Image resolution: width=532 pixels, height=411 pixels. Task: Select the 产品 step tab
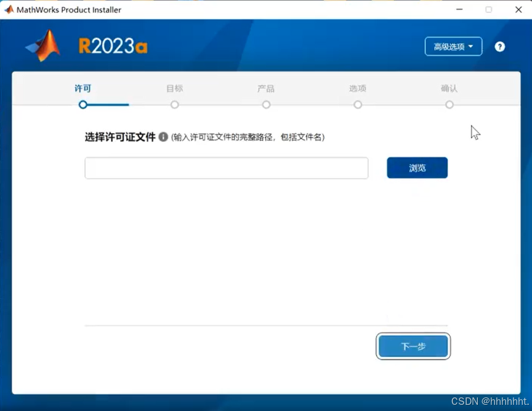266,89
